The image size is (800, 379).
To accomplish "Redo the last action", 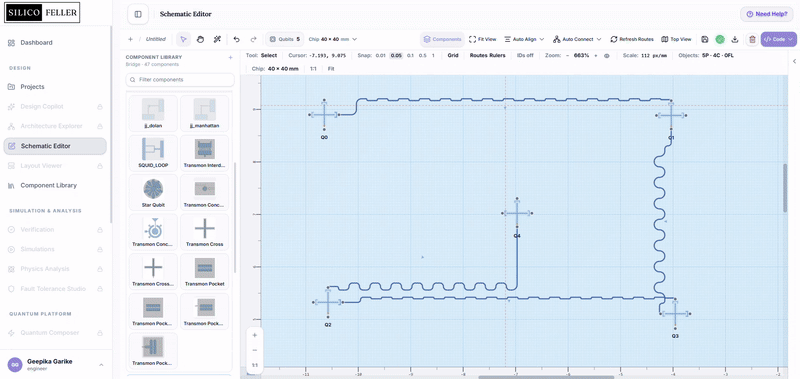I will [253, 39].
